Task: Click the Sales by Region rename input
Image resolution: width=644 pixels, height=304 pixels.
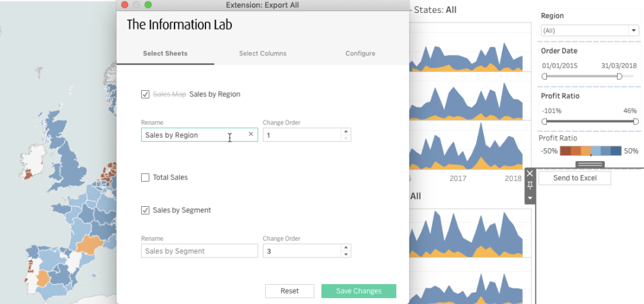Action: 199,135
